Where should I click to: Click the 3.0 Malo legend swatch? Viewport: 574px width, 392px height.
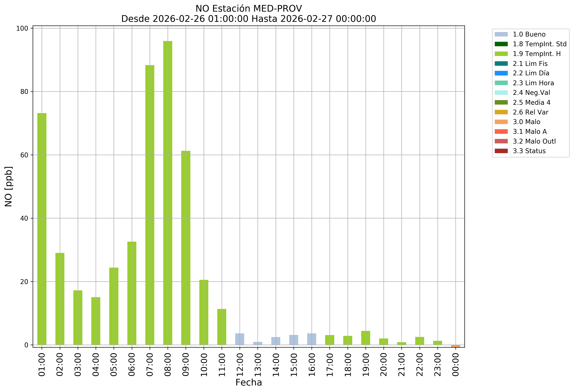coord(501,122)
